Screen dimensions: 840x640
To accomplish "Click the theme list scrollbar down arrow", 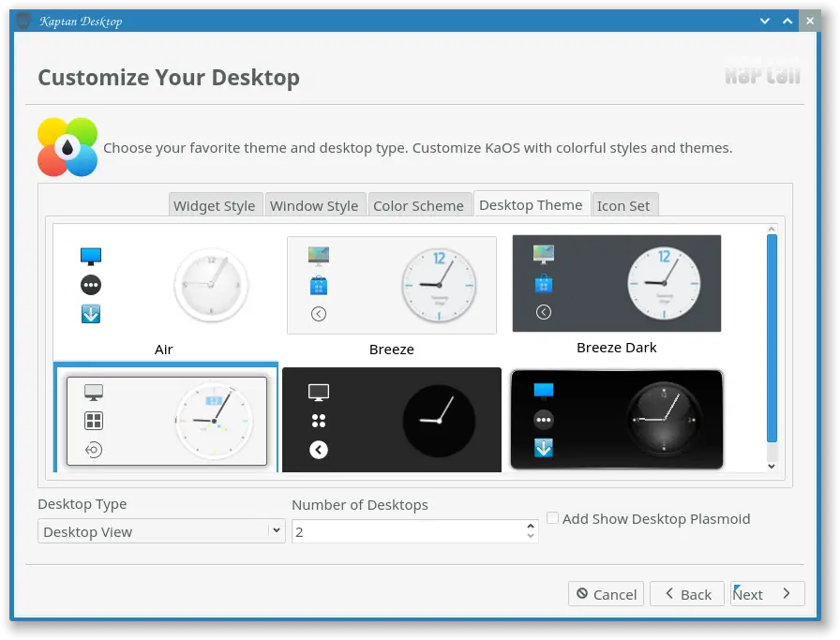I will 772,466.
